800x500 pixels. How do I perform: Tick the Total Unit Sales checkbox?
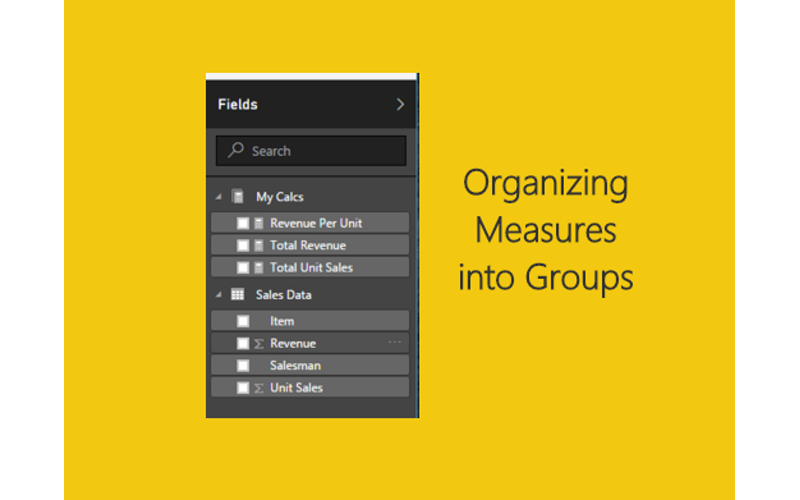pos(243,267)
